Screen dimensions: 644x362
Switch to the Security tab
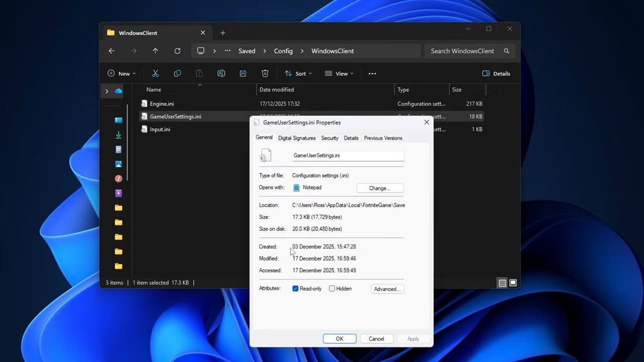click(330, 138)
